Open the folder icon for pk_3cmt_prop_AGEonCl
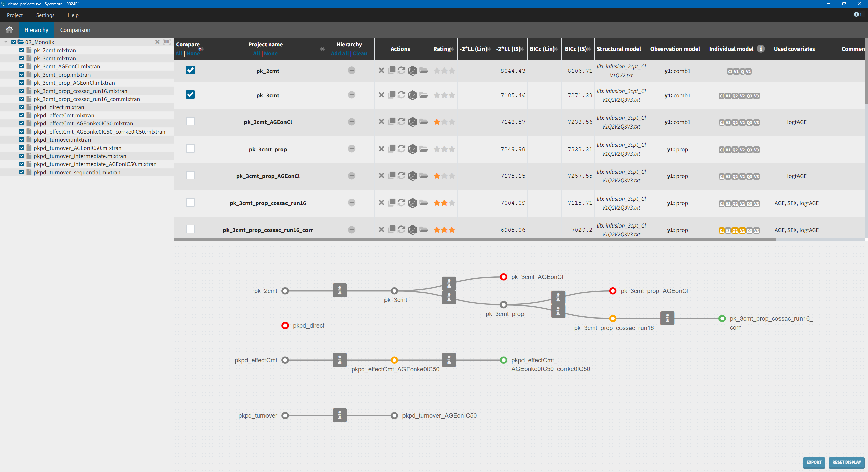Viewport: 868px width, 472px height. click(423, 176)
